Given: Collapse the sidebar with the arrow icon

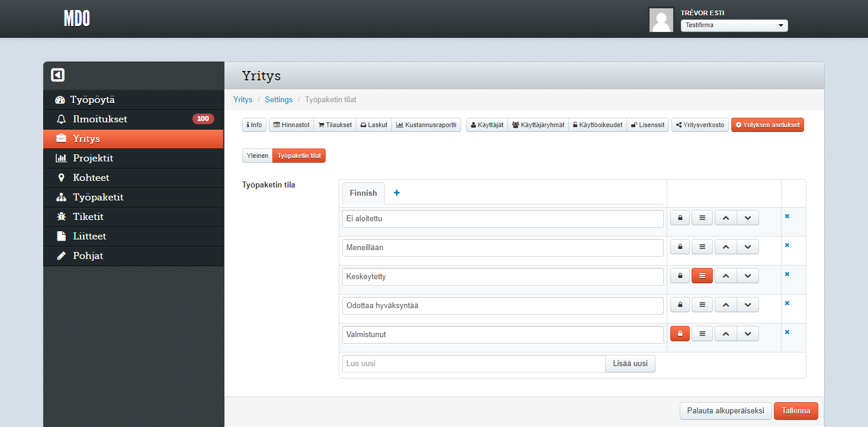Looking at the screenshot, I should pyautogui.click(x=57, y=75).
